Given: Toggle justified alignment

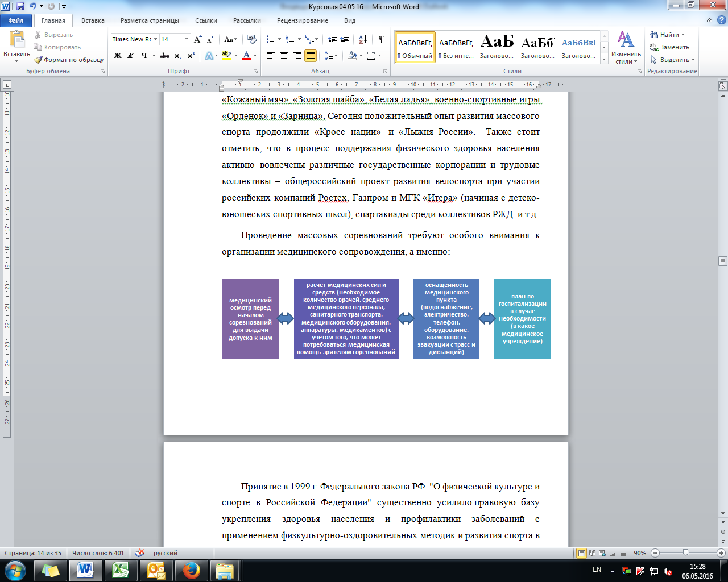Looking at the screenshot, I should point(311,56).
